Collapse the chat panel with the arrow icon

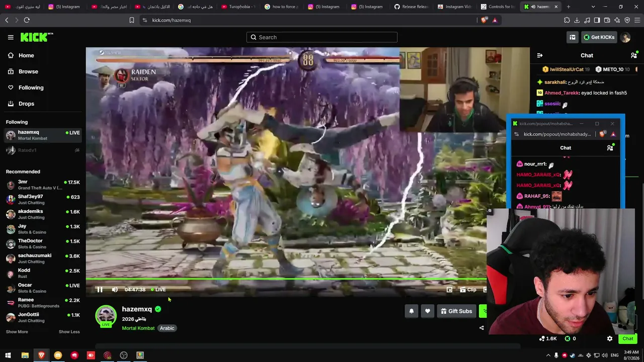[540, 55]
